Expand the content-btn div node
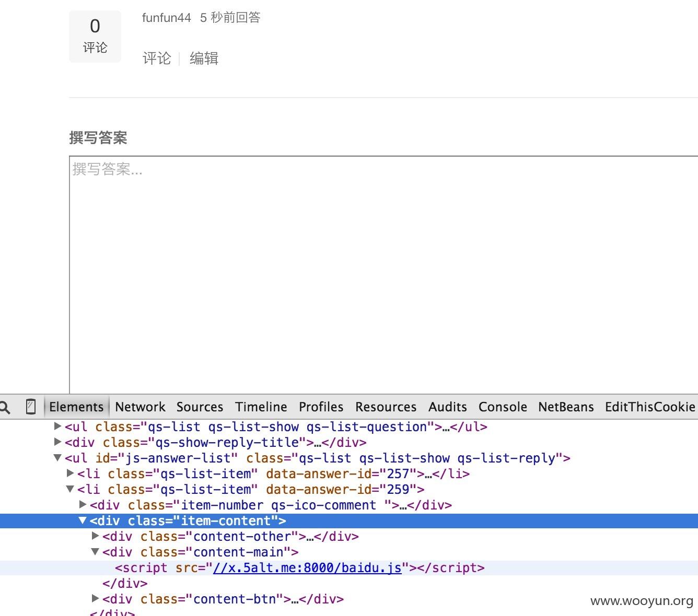Image resolution: width=698 pixels, height=616 pixels. coord(96,599)
